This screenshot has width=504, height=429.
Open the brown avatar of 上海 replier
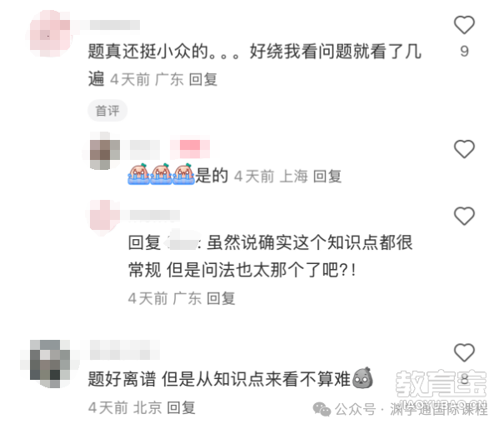click(x=105, y=151)
